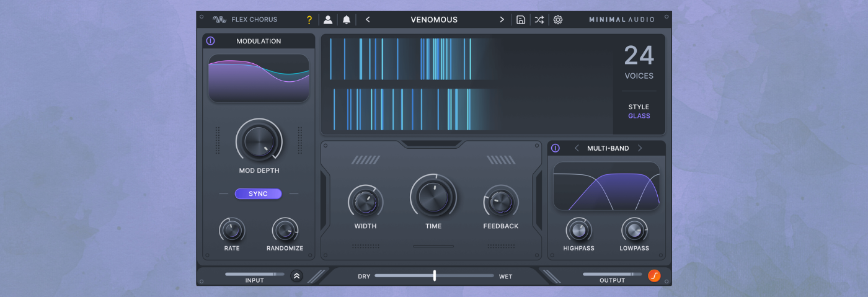This screenshot has width=868, height=297.
Task: Click the MINIMAL AUDIO logo
Action: (x=622, y=20)
